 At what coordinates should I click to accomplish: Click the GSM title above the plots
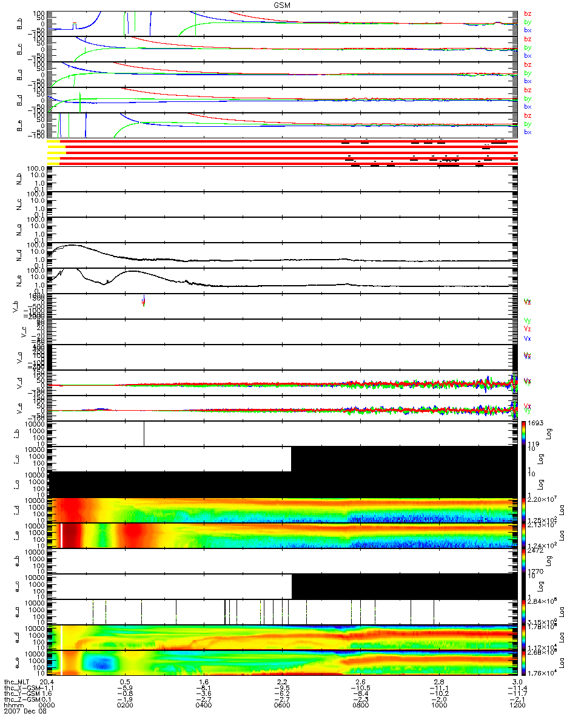(282, 4)
